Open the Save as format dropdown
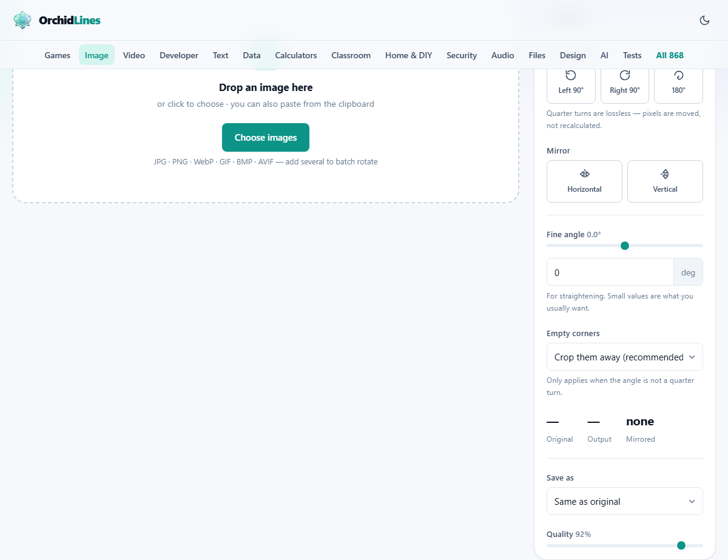Screen dimensions: 728x560 tap(625, 501)
